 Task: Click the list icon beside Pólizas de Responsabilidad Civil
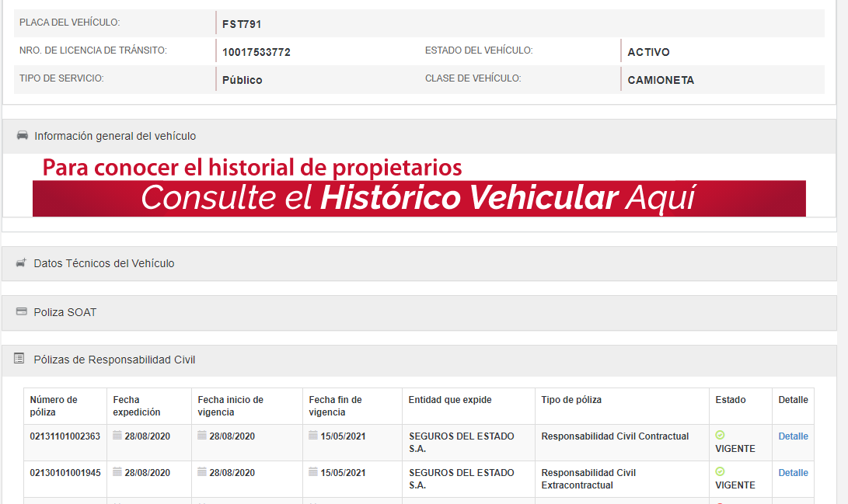pyautogui.click(x=19, y=359)
